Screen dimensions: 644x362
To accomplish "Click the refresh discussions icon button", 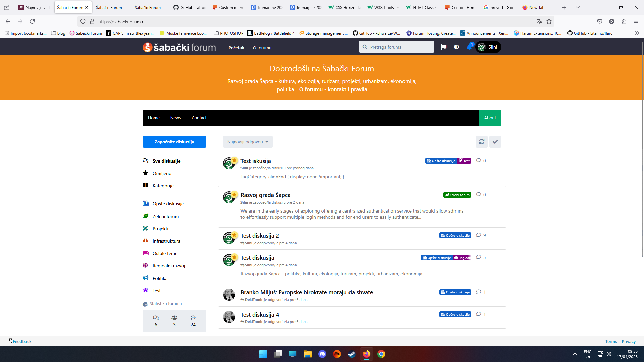I will coord(481,142).
